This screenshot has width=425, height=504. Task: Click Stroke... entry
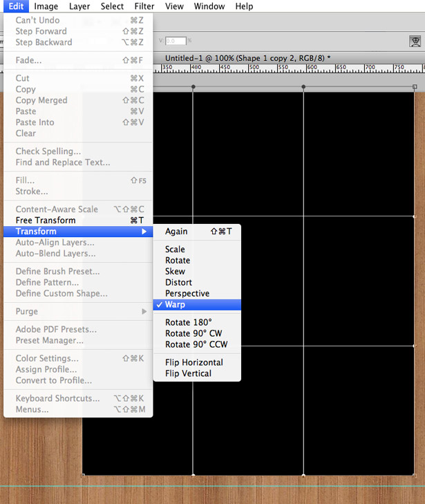point(78,192)
